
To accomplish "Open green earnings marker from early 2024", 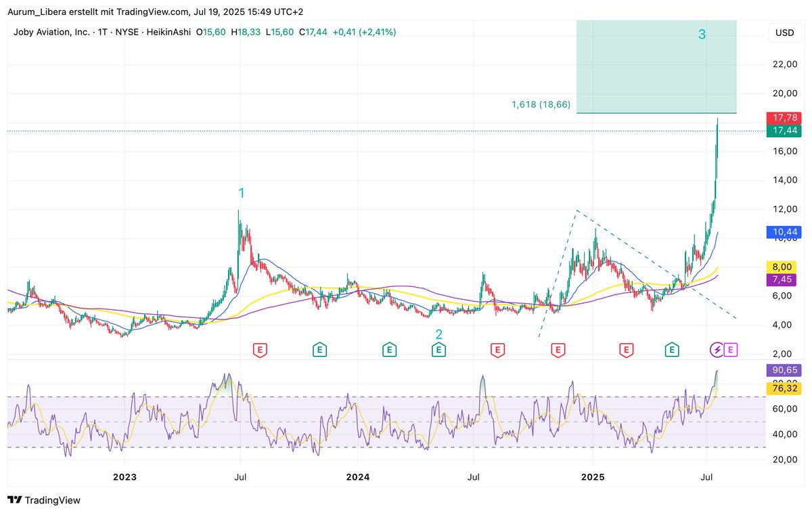I will tap(389, 350).
